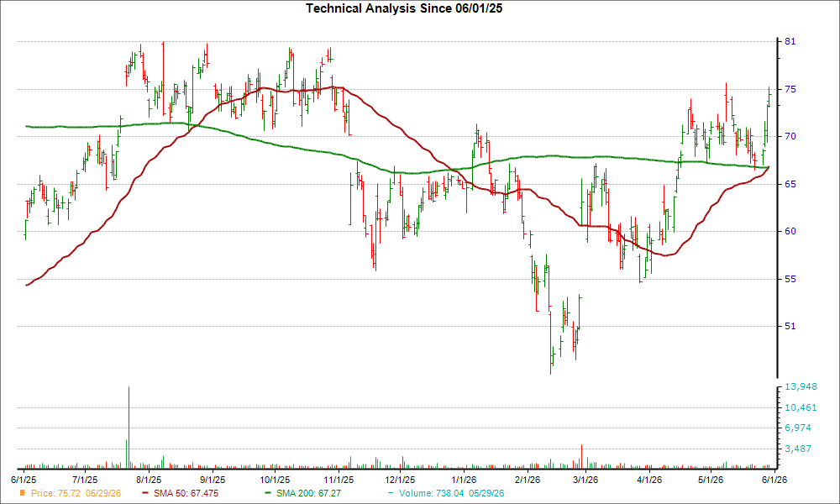Click the 10,461 volume axis label

coord(801,407)
